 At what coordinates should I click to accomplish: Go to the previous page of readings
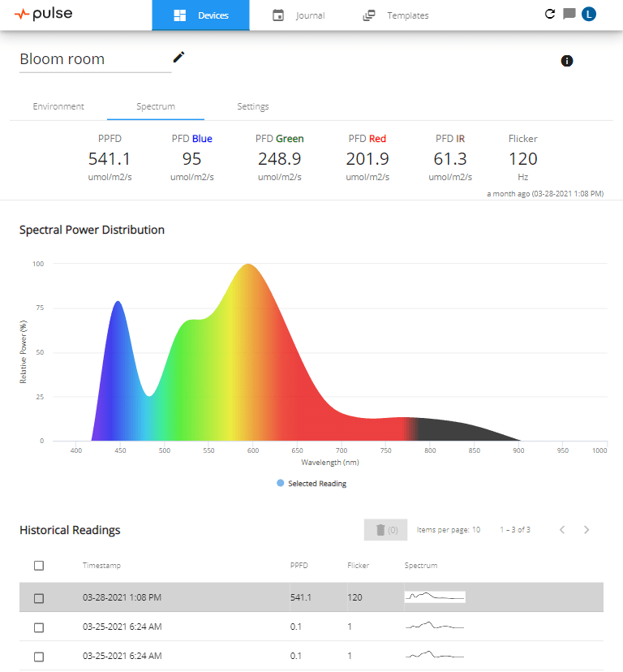561,530
